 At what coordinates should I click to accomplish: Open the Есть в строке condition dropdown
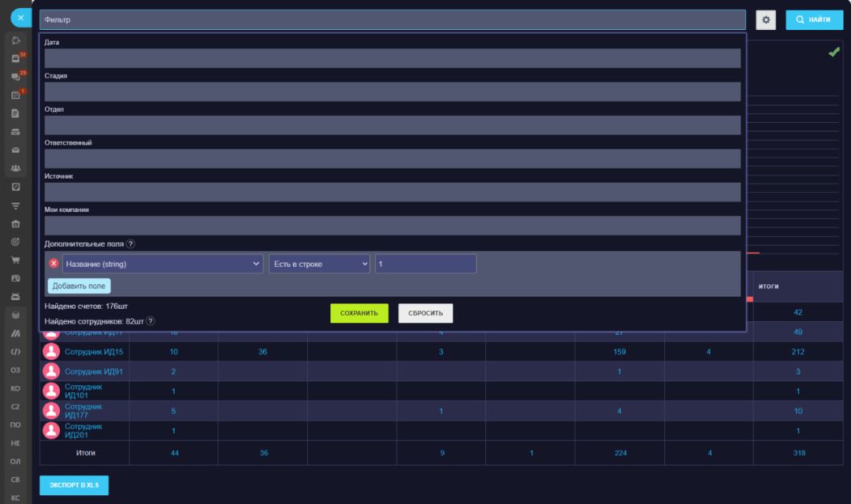point(319,264)
